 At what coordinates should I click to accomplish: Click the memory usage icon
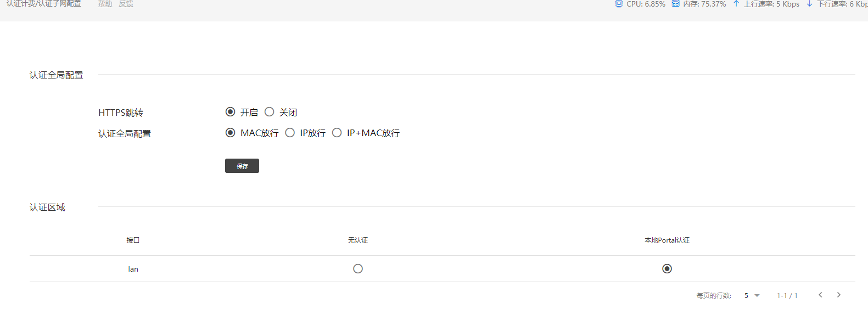point(675,3)
